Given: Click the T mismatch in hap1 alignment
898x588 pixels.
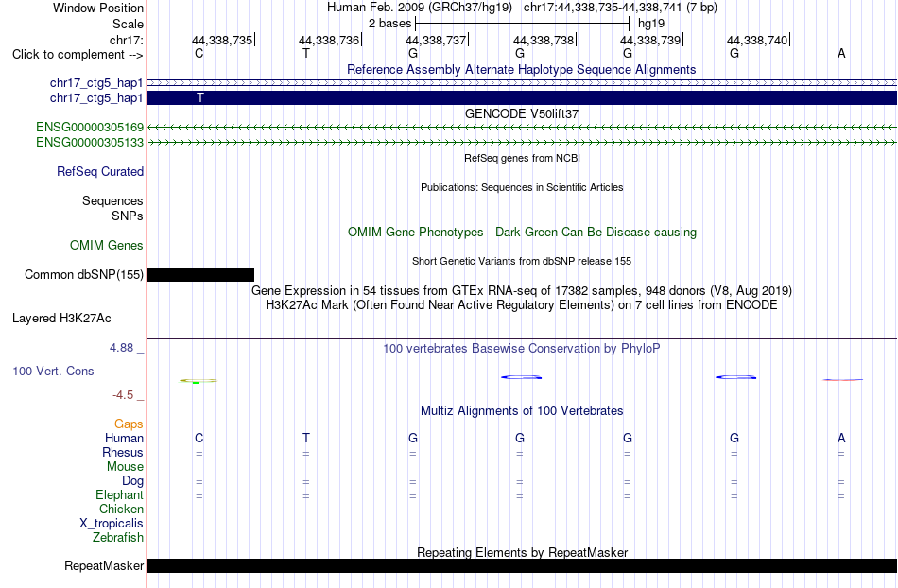Looking at the screenshot, I should click(x=199, y=98).
